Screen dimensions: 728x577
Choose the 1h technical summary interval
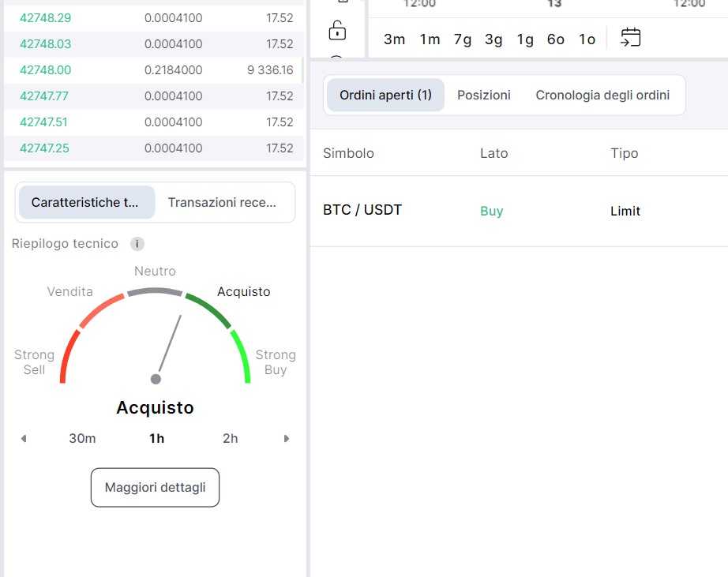156,439
